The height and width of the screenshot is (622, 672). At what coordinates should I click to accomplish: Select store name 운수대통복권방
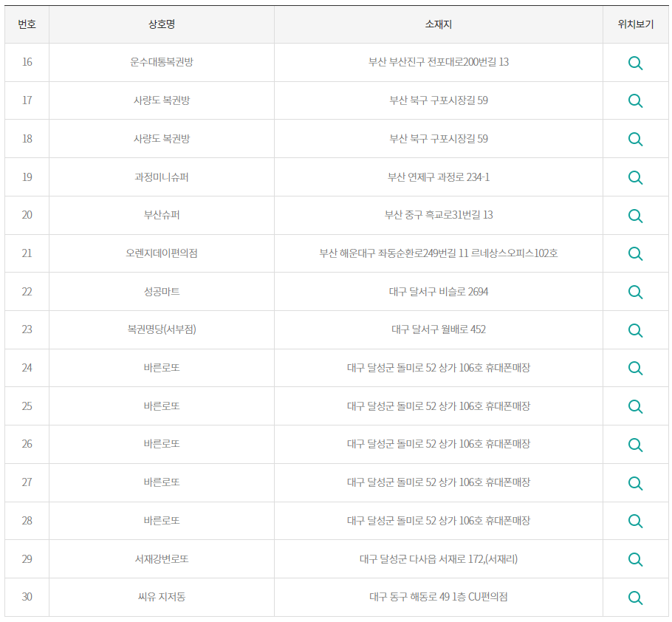[x=162, y=62]
